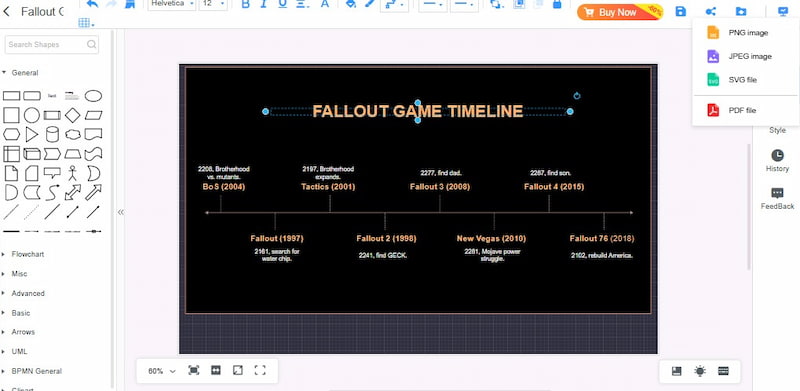This screenshot has height=391, width=800.
Task: Pick the bidirectional block arrow shape
Action: tap(72, 192)
